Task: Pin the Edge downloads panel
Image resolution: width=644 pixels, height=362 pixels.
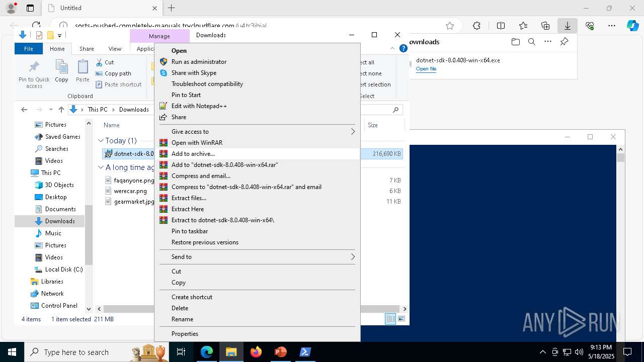Action: point(564,42)
